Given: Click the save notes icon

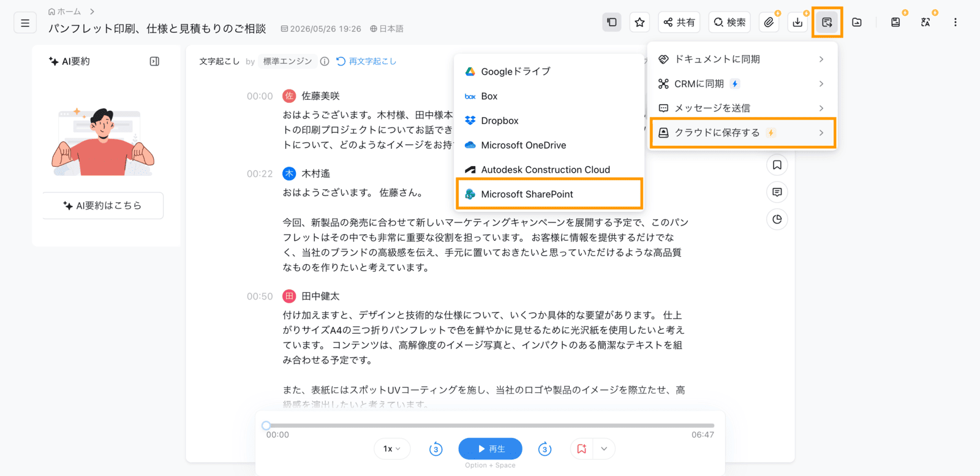Looking at the screenshot, I should pos(895,23).
